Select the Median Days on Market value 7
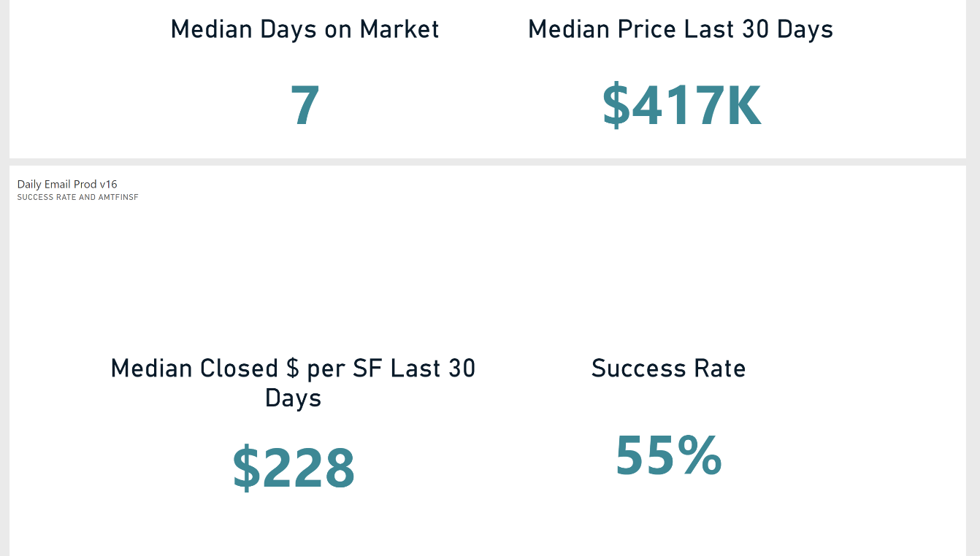 point(305,106)
